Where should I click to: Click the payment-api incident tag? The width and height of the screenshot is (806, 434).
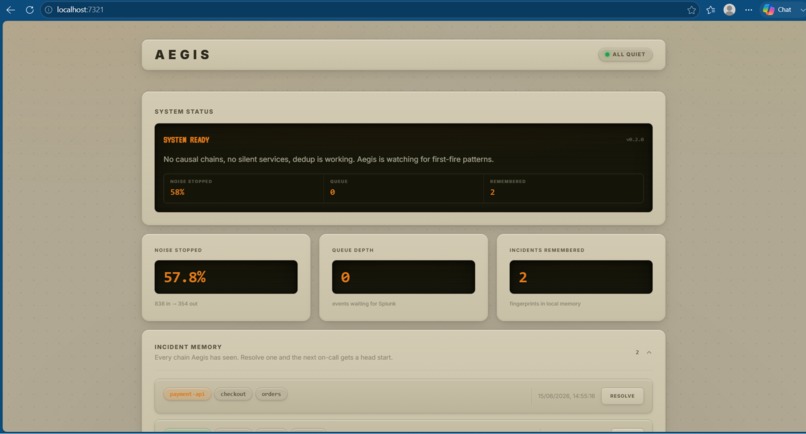[187, 394]
